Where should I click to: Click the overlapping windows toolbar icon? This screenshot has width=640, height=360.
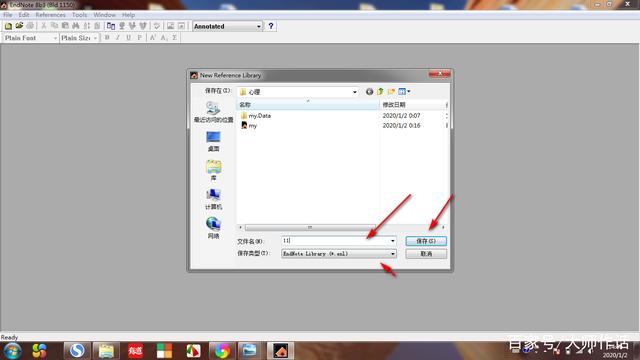point(111,26)
